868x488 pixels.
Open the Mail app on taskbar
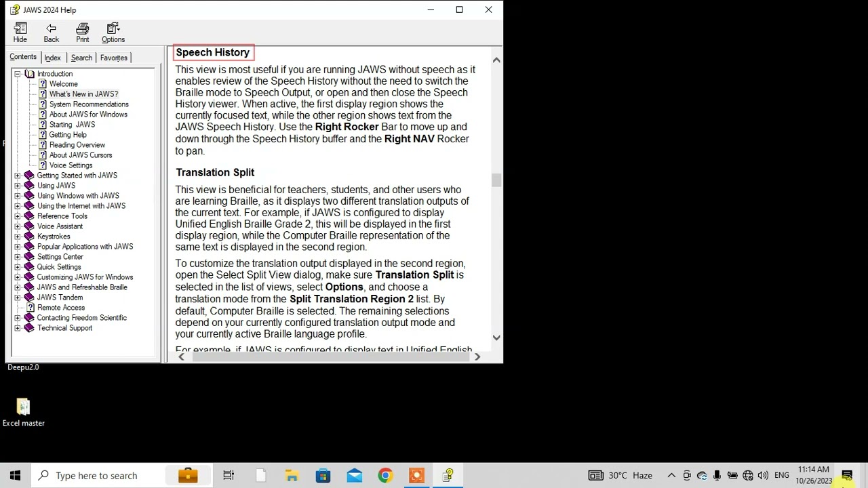pos(354,476)
